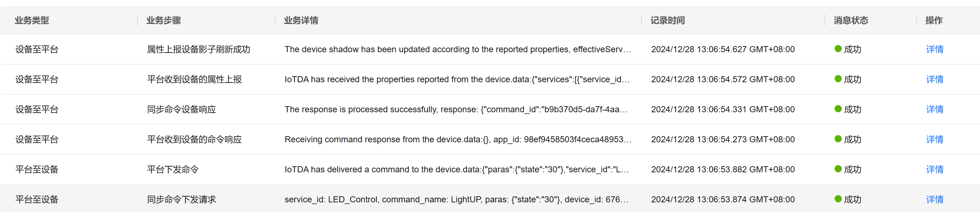Select the device shadow updated detail text
Viewport: 980px width, 212px height.
tap(458, 49)
